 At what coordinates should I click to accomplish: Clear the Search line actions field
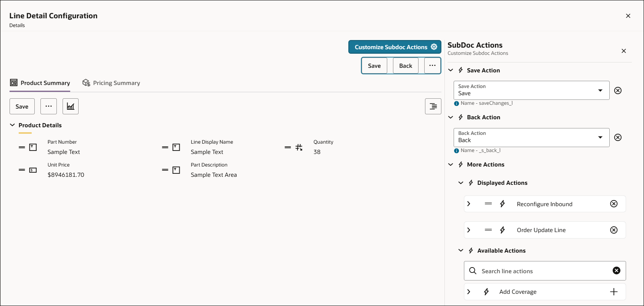[617, 271]
